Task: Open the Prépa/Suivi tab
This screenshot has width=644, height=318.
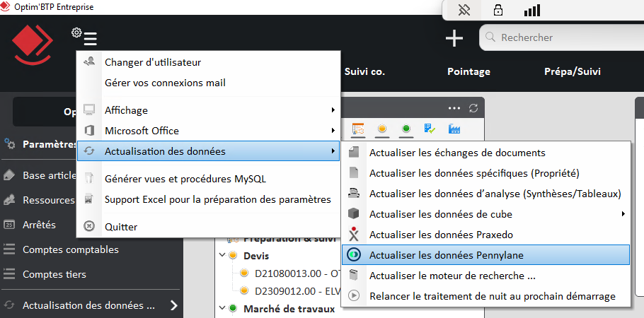Action: pos(573,72)
